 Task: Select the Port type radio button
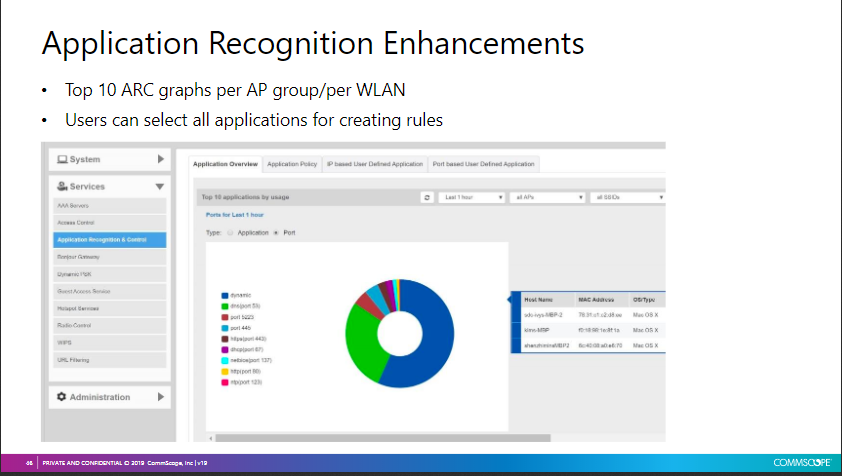[x=275, y=232]
